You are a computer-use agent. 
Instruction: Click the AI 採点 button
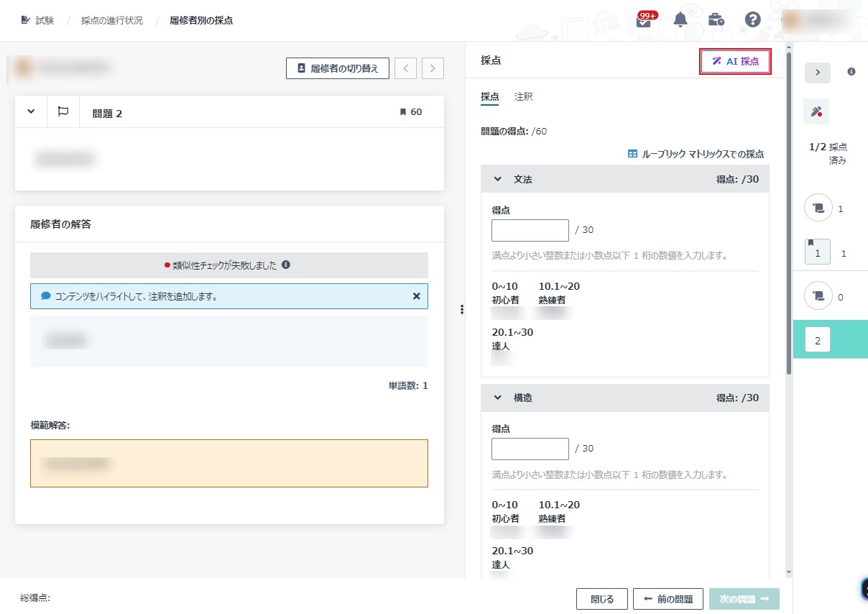[x=735, y=62]
